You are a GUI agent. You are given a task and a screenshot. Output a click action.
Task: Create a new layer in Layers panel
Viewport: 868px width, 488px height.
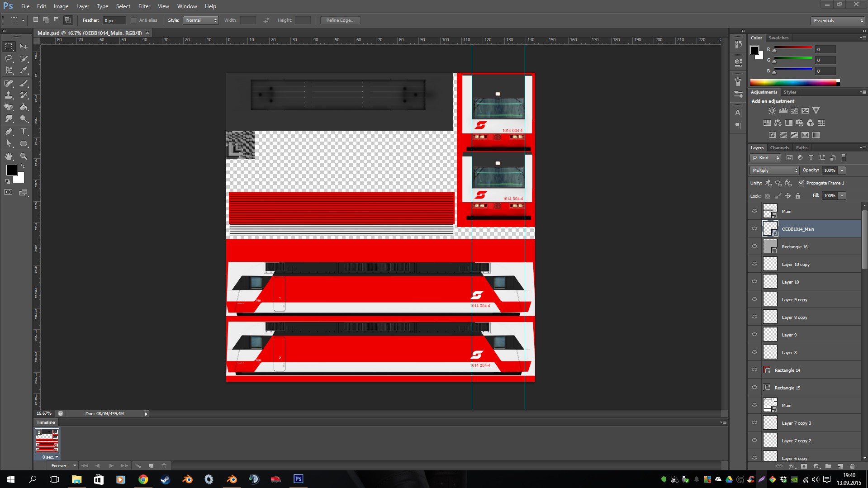(x=840, y=466)
